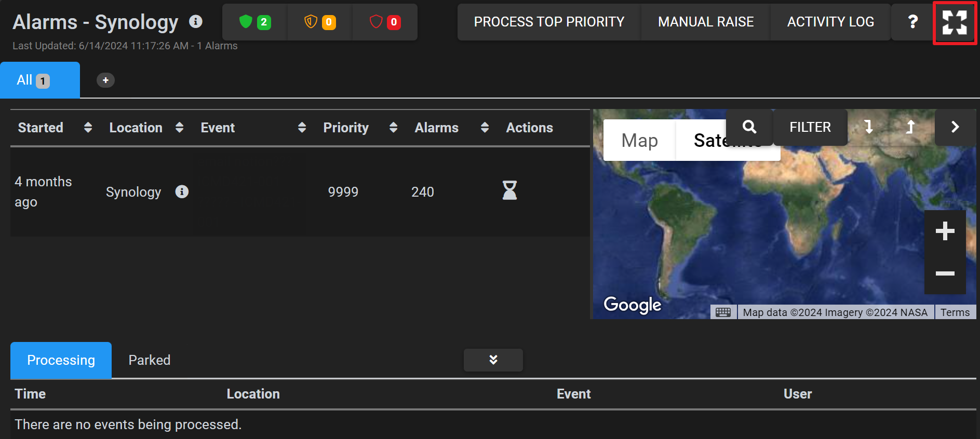The width and height of the screenshot is (980, 439).
Task: Open help with the question mark icon
Action: point(912,22)
